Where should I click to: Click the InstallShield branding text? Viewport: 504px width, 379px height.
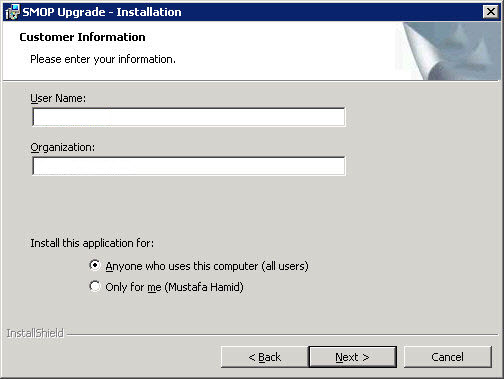[x=35, y=333]
